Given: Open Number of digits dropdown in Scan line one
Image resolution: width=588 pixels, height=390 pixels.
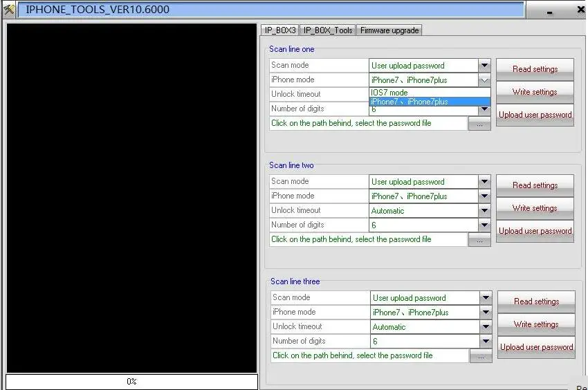Looking at the screenshot, I should (484, 109).
